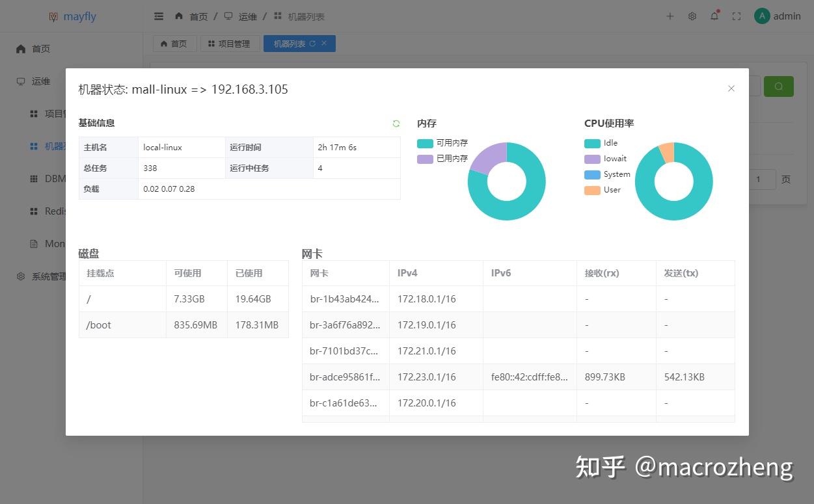Image resolution: width=814 pixels, height=504 pixels.
Task: Enter fullscreen mode via expand icon
Action: [x=736, y=16]
